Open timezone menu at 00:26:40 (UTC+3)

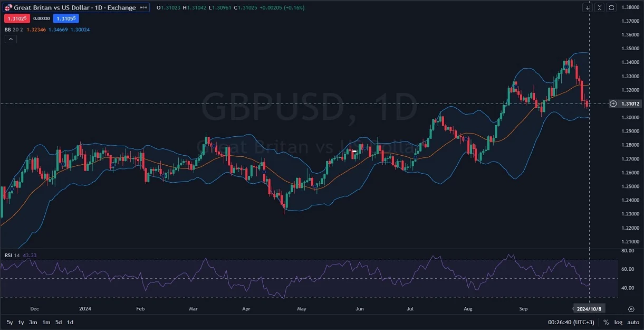(x=572, y=322)
